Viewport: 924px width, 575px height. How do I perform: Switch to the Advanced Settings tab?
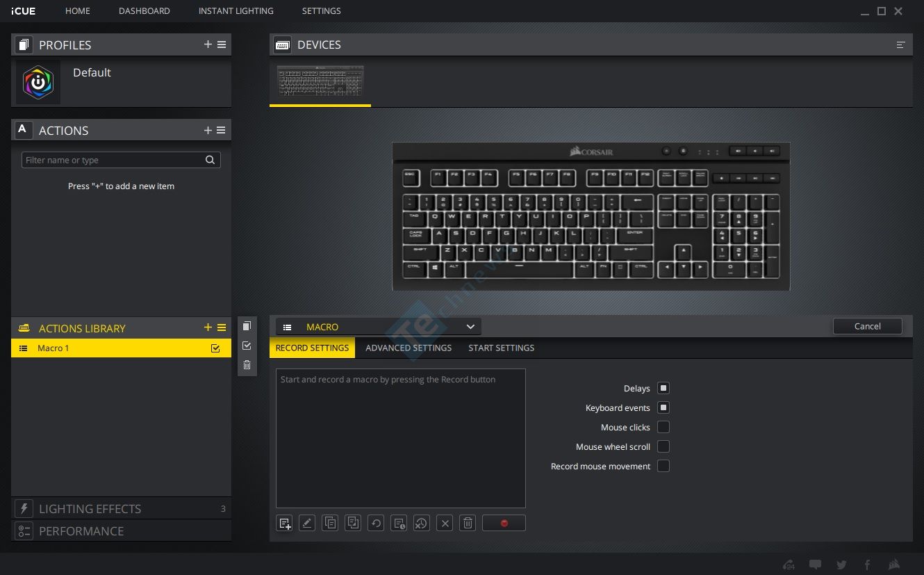tap(409, 348)
